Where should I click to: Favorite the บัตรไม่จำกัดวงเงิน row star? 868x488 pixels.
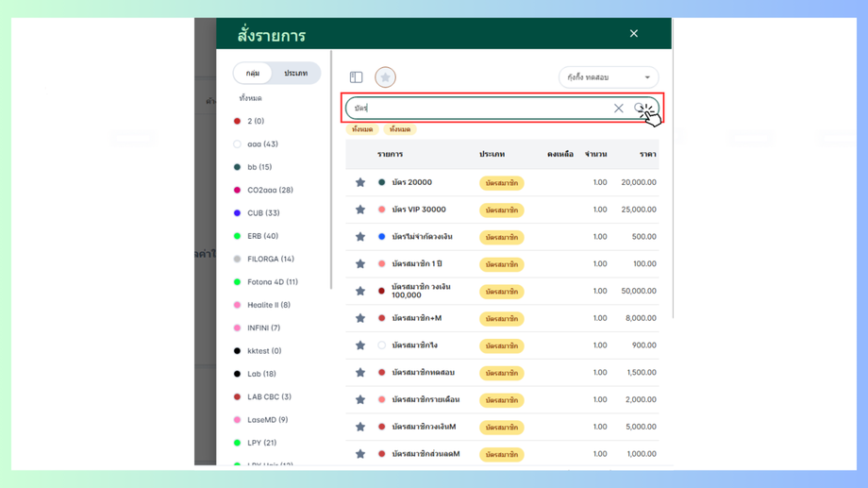pos(359,237)
